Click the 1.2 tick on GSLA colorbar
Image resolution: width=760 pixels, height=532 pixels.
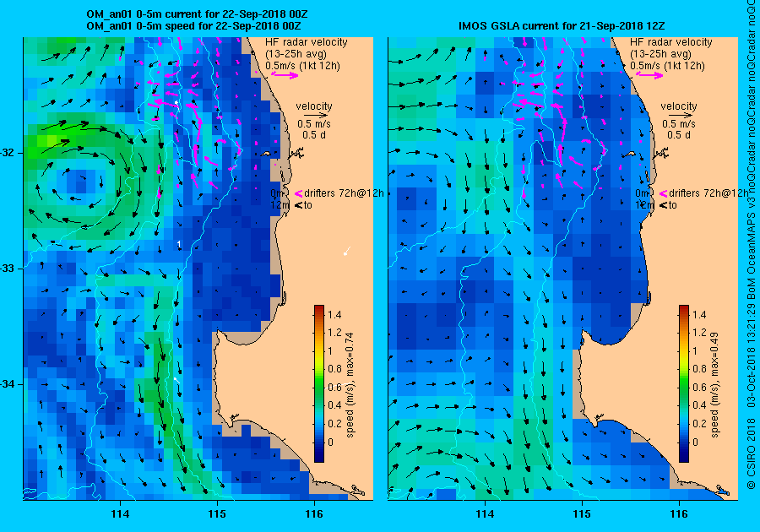click(x=699, y=333)
